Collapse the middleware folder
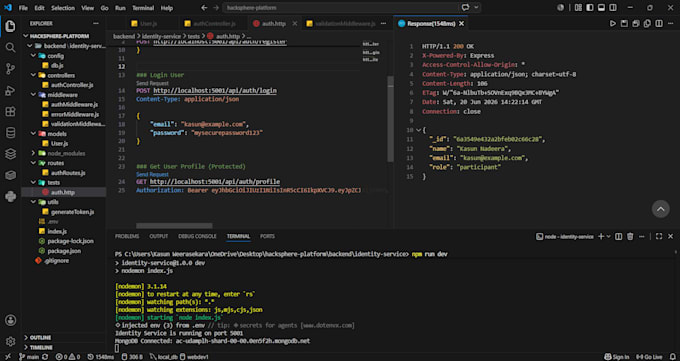 click(x=33, y=95)
